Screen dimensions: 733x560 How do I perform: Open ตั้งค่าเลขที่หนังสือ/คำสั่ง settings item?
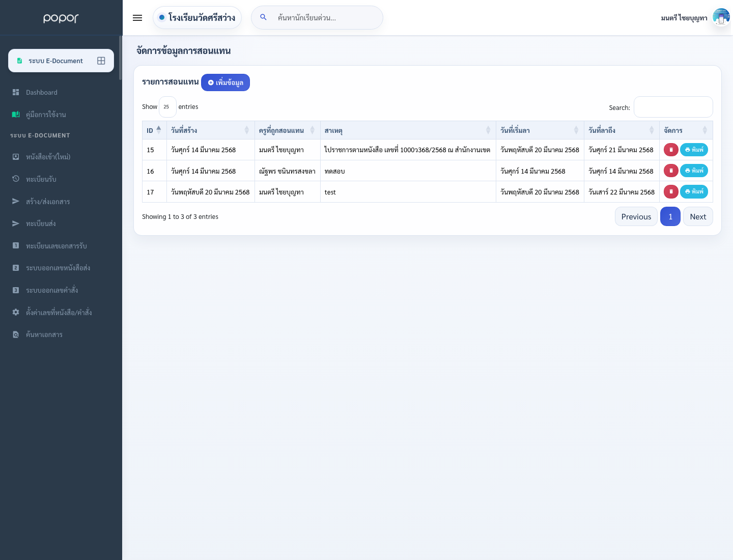coord(59,312)
